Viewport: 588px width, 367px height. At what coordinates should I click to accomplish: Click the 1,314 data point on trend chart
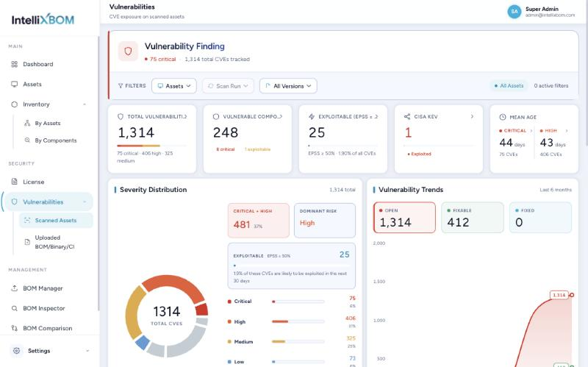[x=572, y=295]
